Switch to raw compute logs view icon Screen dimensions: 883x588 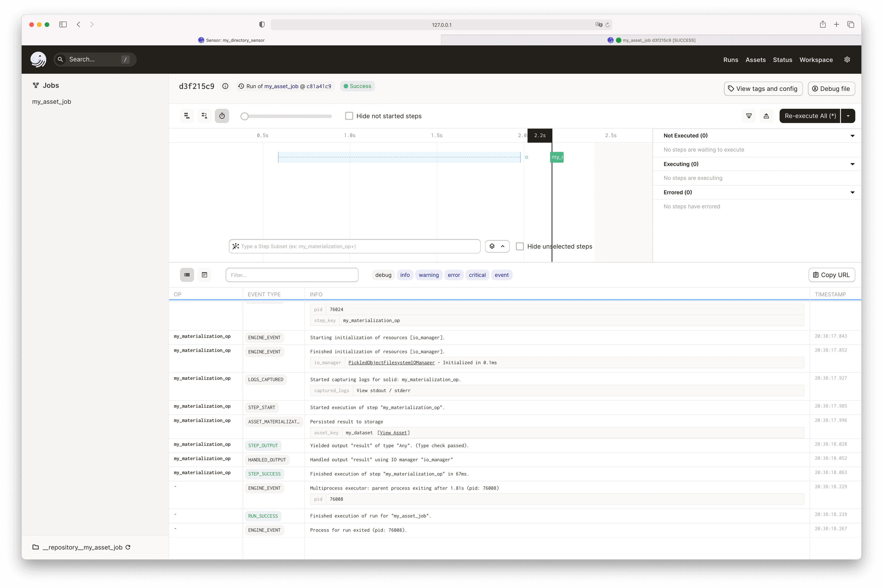point(204,275)
